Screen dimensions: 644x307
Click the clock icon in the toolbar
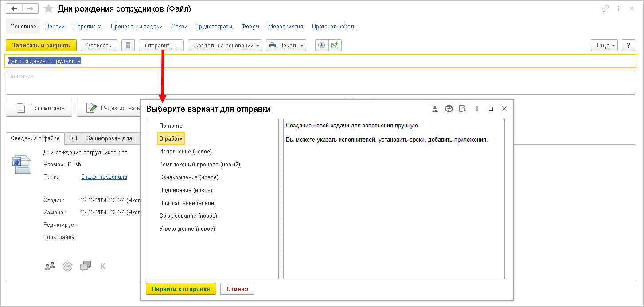tap(321, 45)
